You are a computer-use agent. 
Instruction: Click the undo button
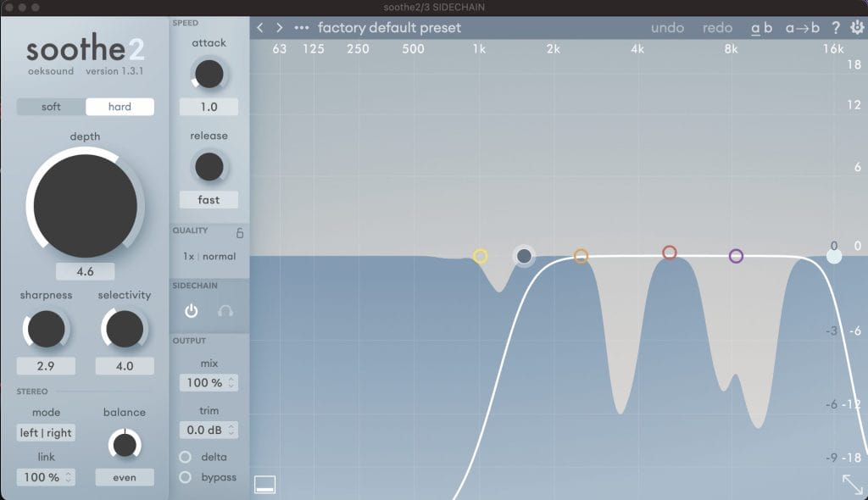pyautogui.click(x=667, y=28)
